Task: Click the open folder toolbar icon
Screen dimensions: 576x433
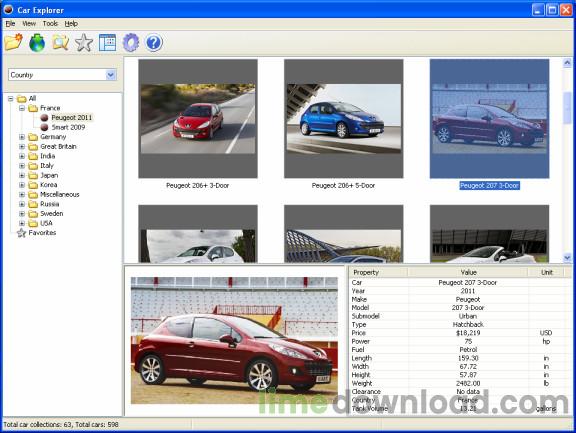Action: coord(14,42)
